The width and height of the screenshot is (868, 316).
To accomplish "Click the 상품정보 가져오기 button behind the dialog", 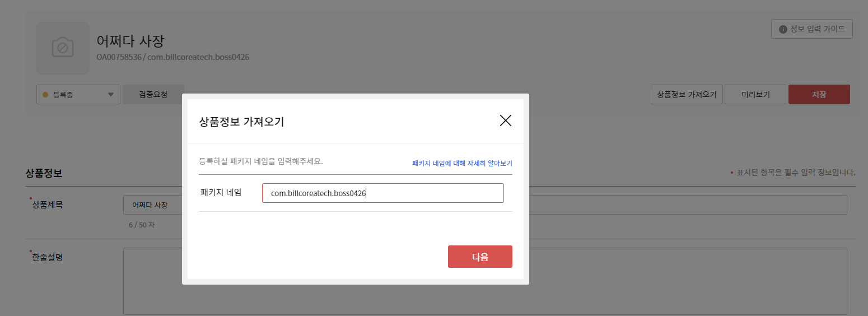I will pos(687,95).
